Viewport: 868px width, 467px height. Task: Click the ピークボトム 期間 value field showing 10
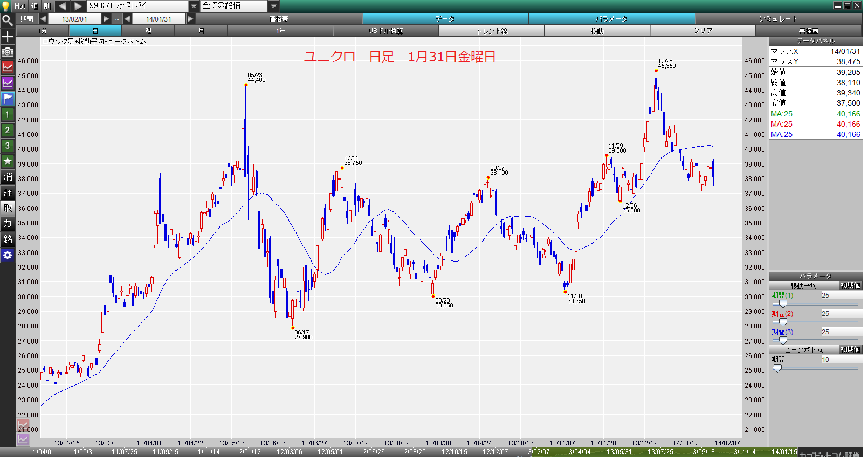pos(841,359)
